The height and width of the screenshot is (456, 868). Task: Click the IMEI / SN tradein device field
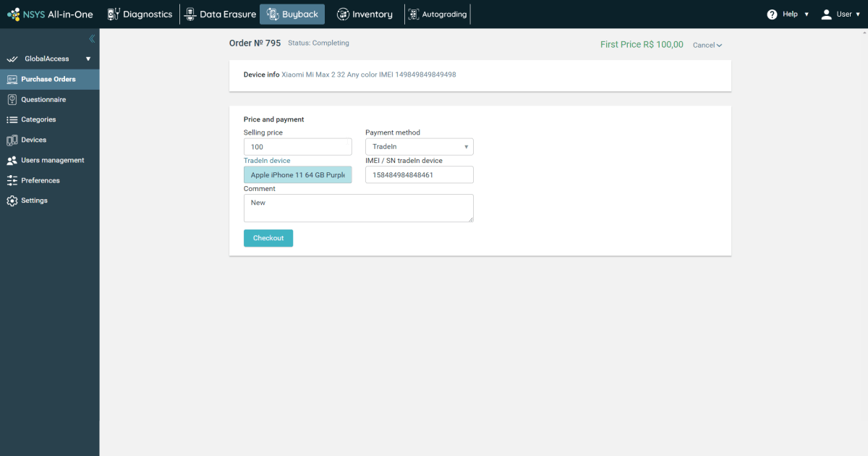point(420,175)
